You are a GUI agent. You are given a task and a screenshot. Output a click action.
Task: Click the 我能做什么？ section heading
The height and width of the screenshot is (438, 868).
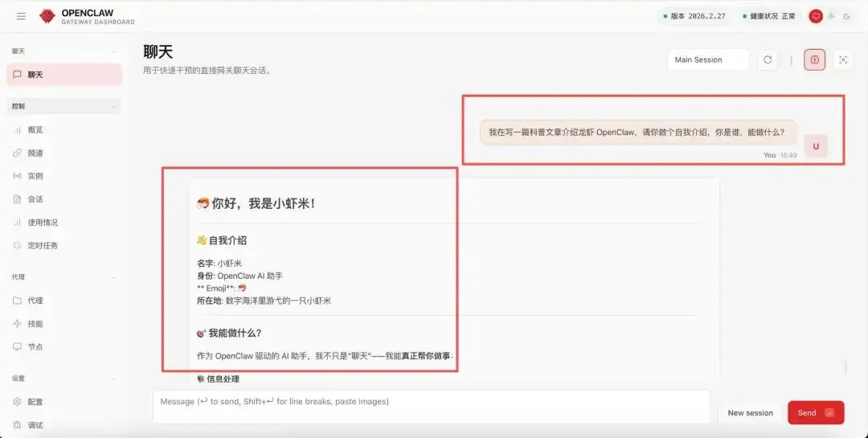[x=228, y=333]
